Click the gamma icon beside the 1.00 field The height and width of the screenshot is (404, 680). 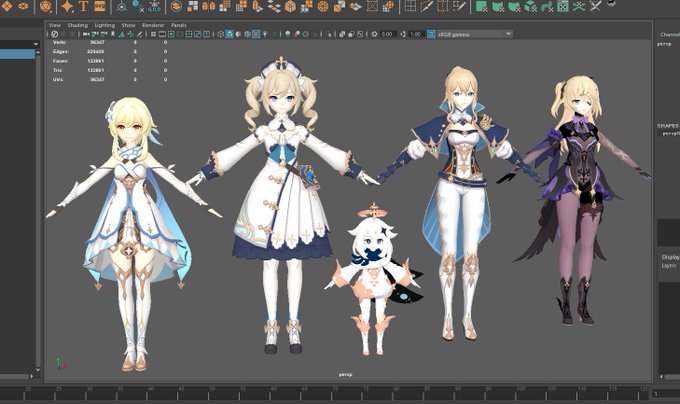(402, 34)
